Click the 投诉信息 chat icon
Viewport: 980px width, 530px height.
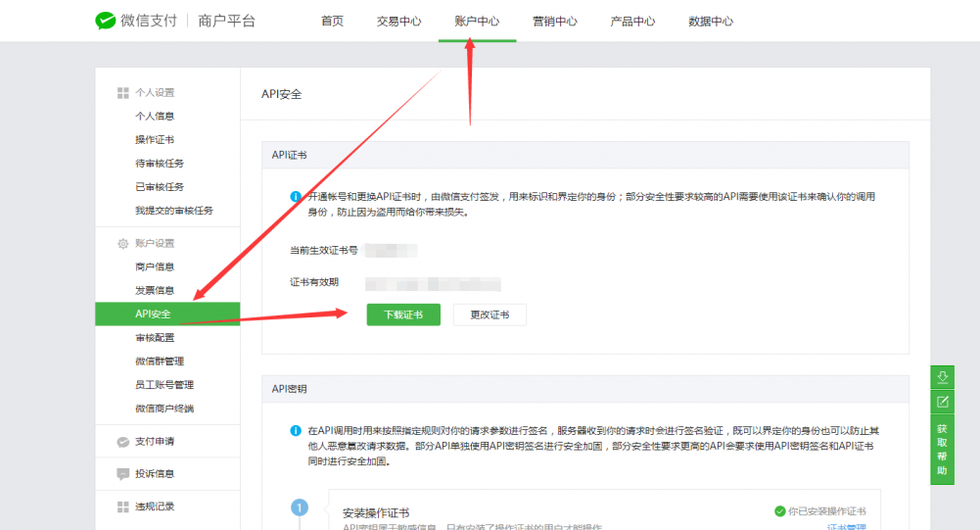click(x=123, y=474)
